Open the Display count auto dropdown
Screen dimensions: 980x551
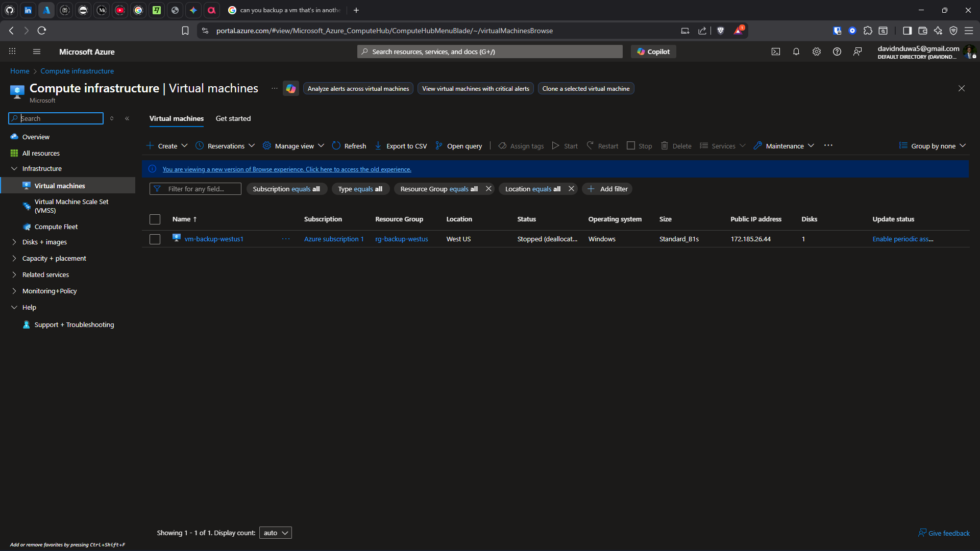coord(276,533)
